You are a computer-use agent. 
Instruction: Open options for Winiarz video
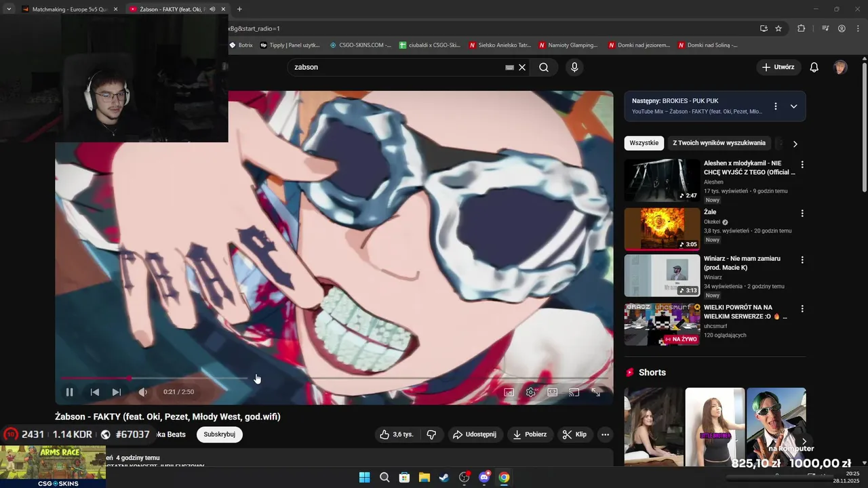click(802, 260)
